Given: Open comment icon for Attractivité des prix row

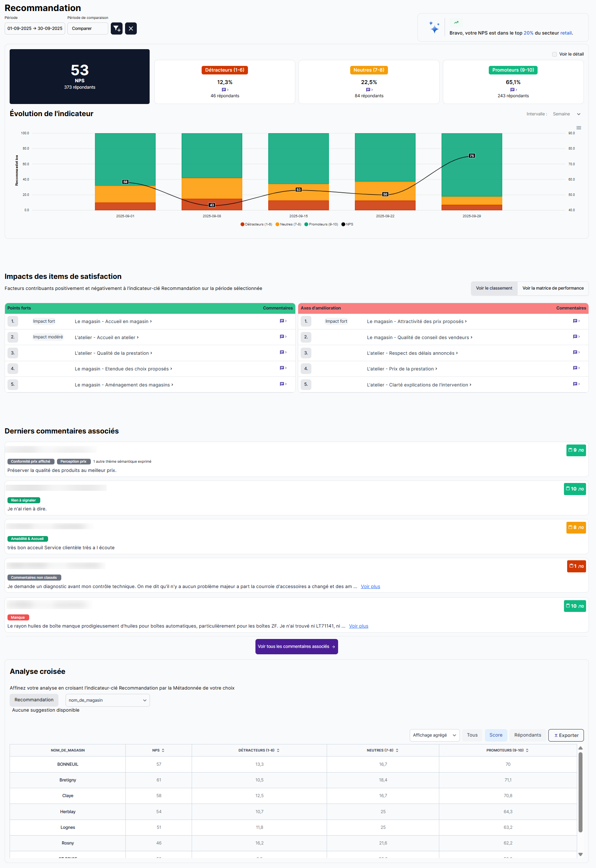Looking at the screenshot, I should (x=576, y=321).
